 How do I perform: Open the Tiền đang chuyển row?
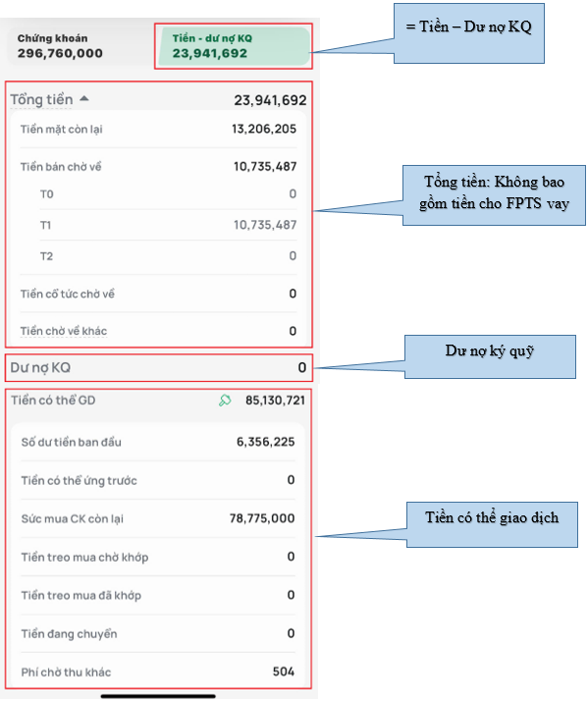click(x=158, y=634)
